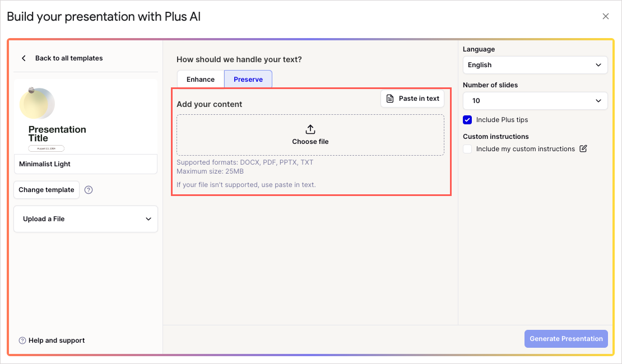Switch to the Enhance tab
This screenshot has height=364, width=622.
[x=201, y=80]
